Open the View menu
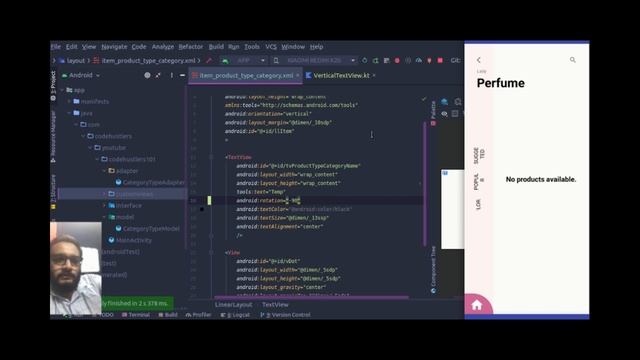Screen dimensions: 640x360 [x=89, y=47]
